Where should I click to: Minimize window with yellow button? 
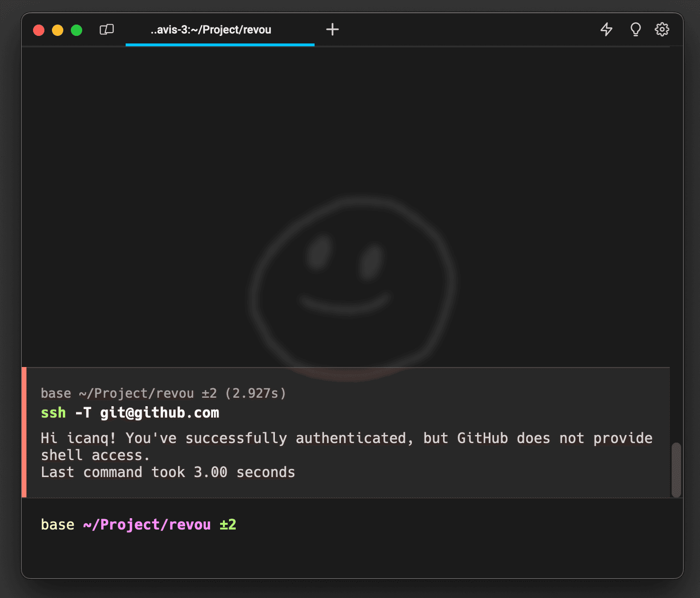(58, 30)
